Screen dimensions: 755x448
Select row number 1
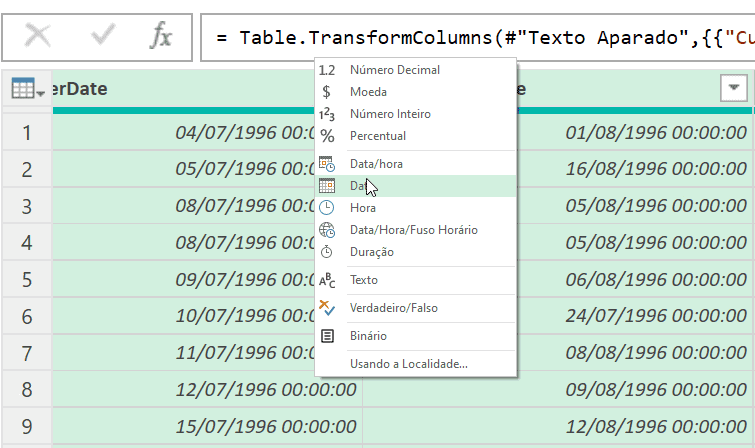[x=27, y=133]
